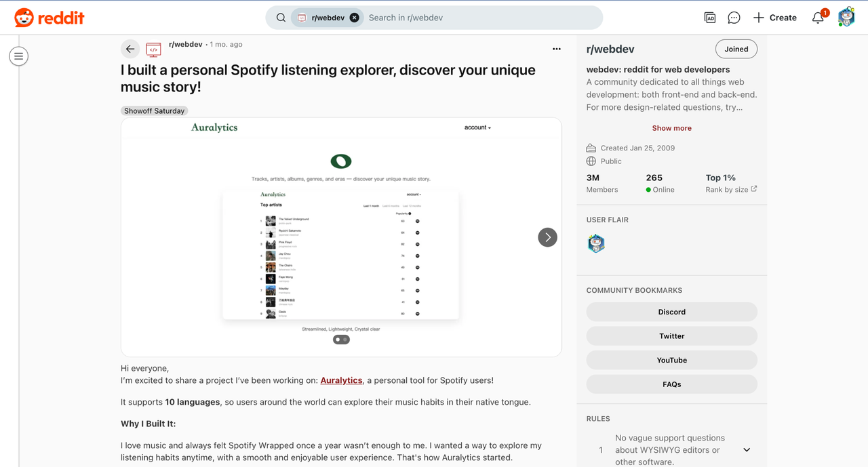Open the advertise icon in the header
Screen dimensions: 868x467
[x=710, y=18]
